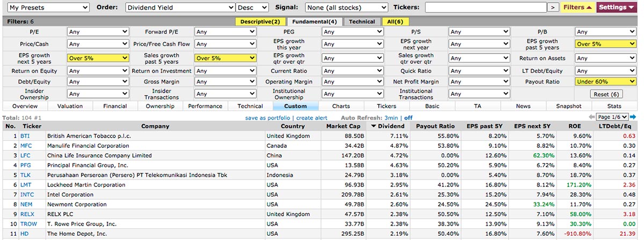Expand the My Presets dropdown
Viewport: 644px width, 240px height.
[48, 7]
